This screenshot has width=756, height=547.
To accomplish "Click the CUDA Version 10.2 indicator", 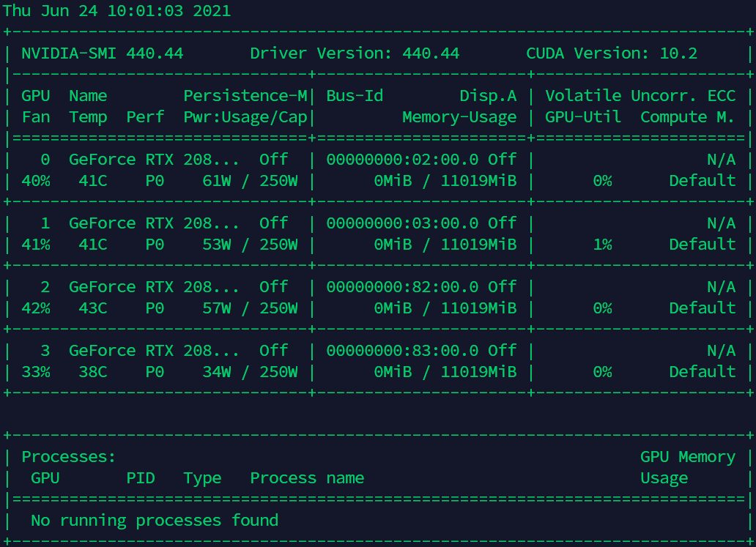I will point(615,53).
